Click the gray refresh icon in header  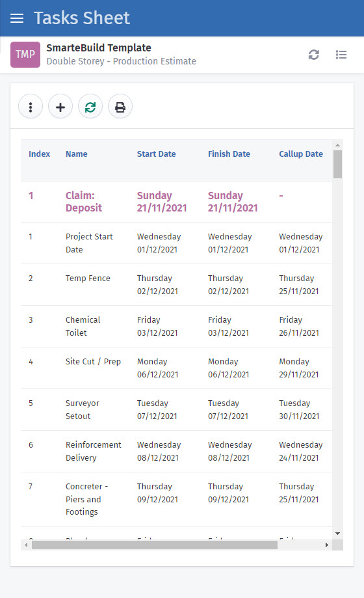point(314,55)
